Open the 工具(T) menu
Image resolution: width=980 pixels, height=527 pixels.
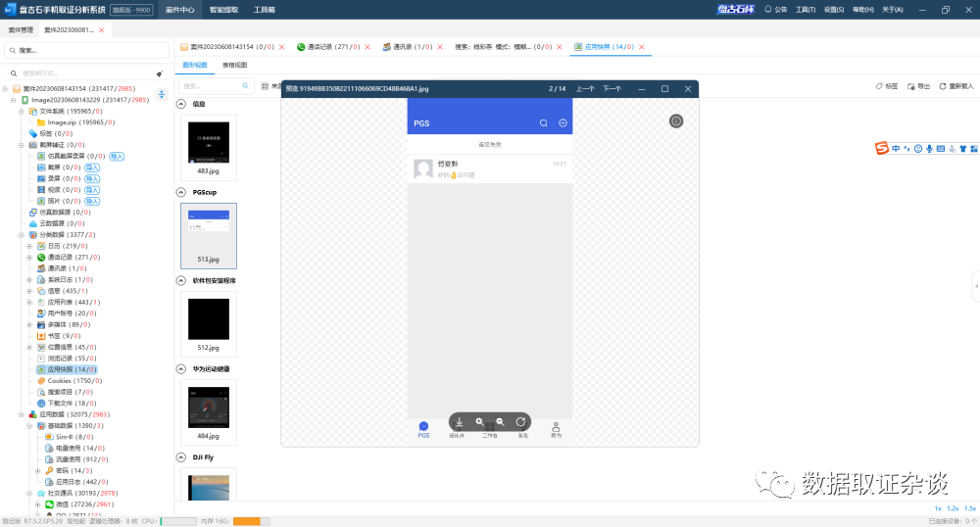[x=805, y=9]
